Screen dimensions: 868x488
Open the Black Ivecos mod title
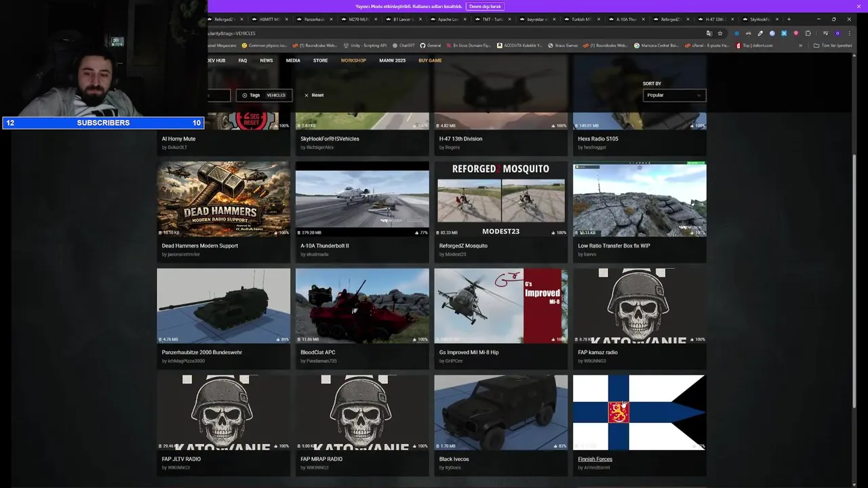point(454,459)
